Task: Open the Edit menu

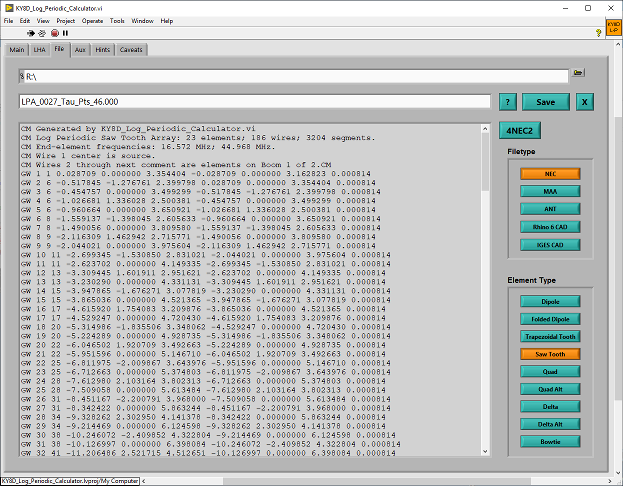Action: point(25,21)
